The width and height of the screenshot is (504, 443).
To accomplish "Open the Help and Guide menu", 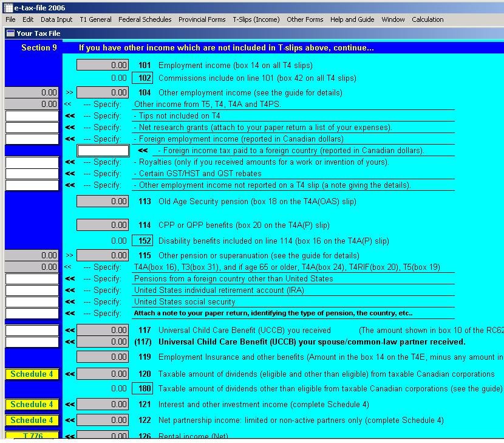I will 352,19.
